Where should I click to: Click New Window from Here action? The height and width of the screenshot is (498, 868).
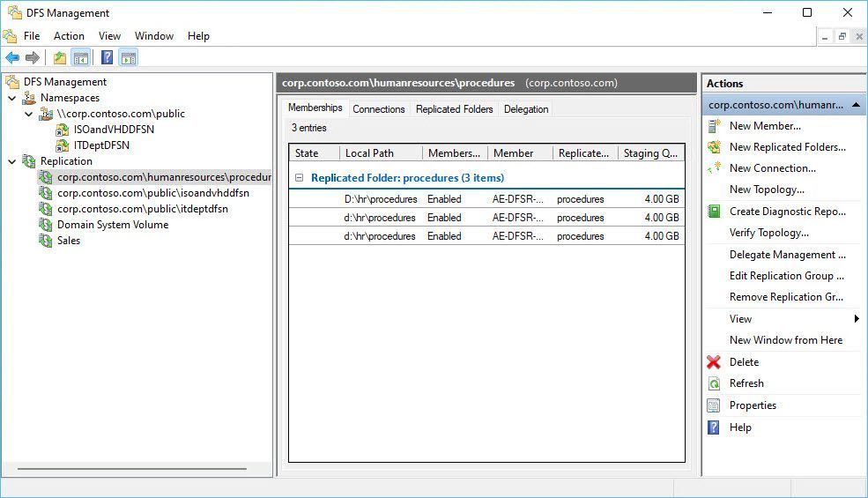coord(785,340)
